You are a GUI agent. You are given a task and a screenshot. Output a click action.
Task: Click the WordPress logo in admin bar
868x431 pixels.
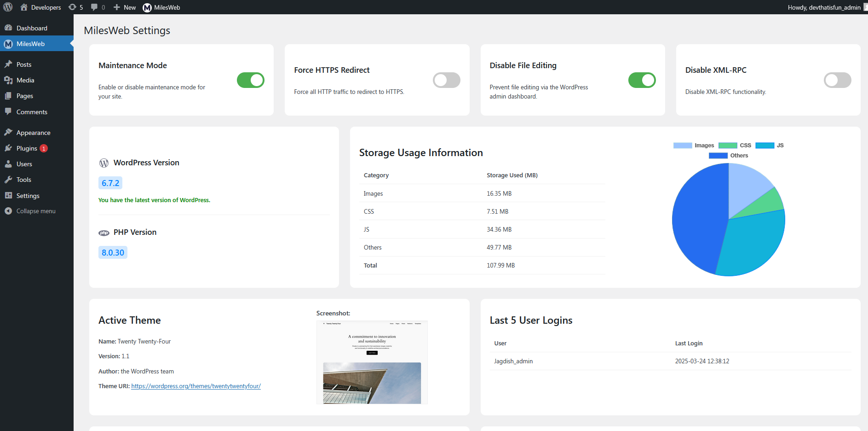(8, 7)
